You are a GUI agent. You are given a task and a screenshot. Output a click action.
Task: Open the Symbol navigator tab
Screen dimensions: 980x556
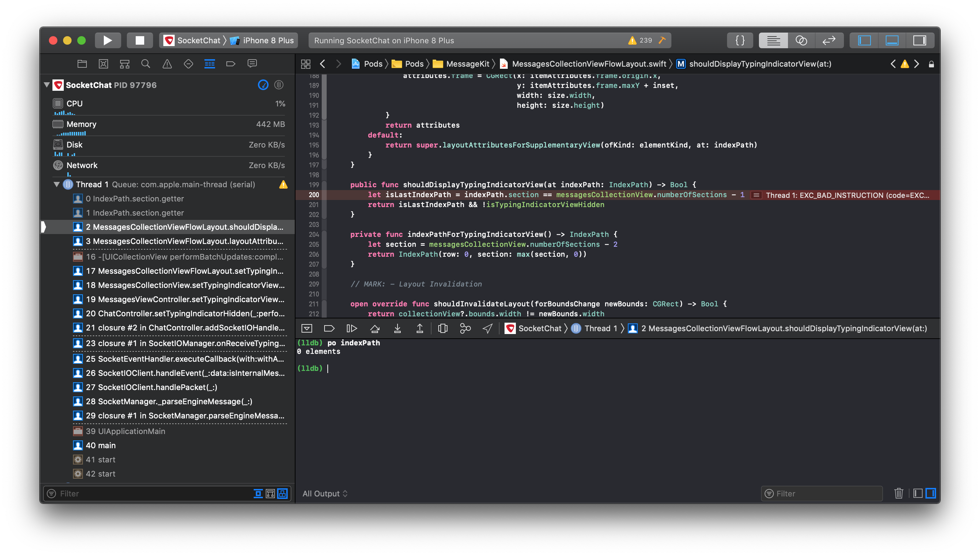(x=125, y=64)
